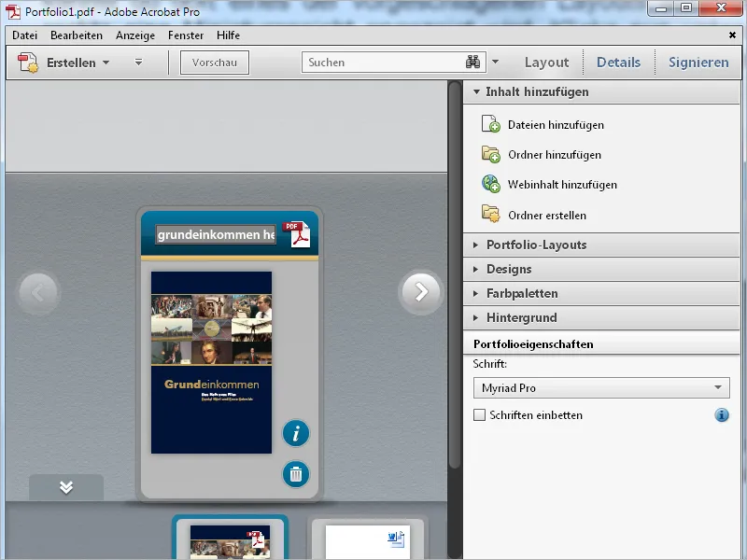Screen dimensions: 747x560
Task: Collapse the mini navigator with double chevron
Action: [x=66, y=486]
